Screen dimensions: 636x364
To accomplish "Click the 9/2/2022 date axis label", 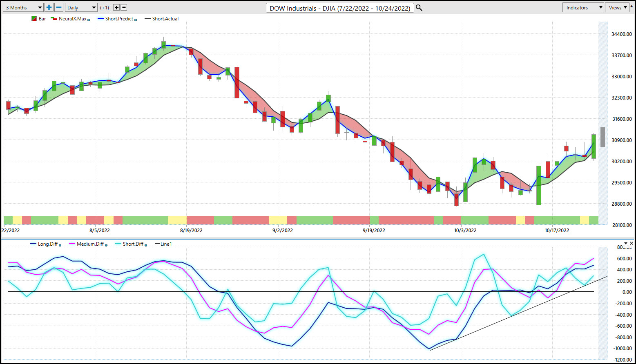I will point(282,231).
